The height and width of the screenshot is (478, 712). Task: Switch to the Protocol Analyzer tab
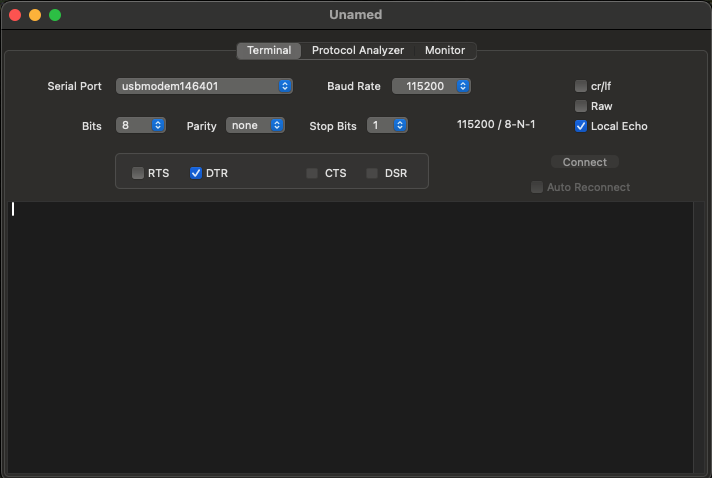click(358, 50)
